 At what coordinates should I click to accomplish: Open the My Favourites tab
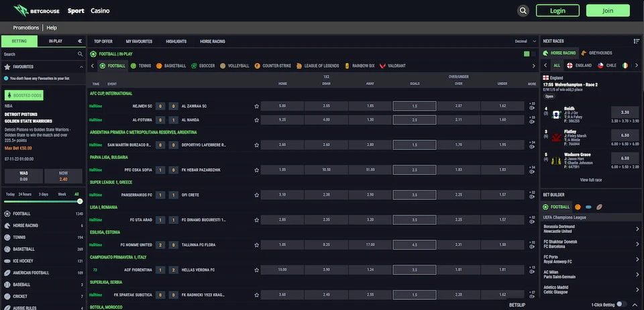pyautogui.click(x=139, y=41)
